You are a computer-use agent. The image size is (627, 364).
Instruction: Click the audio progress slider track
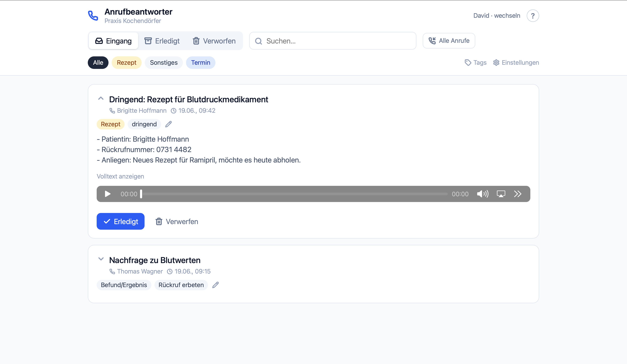point(295,194)
